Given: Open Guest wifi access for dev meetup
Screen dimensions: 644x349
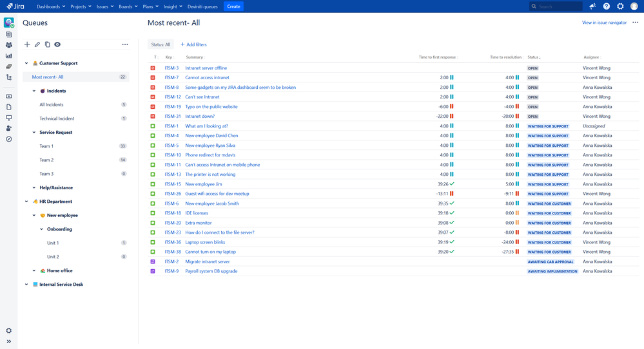Looking at the screenshot, I should click(x=217, y=194).
